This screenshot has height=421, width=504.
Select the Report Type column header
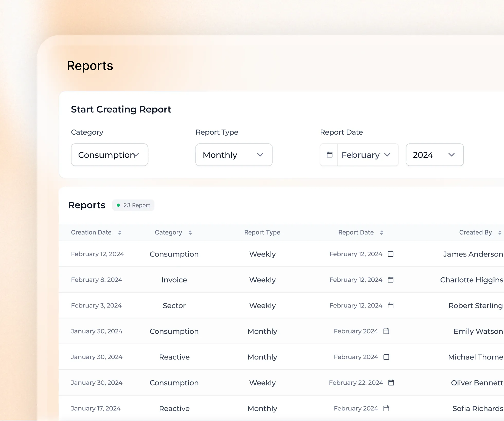[262, 232]
